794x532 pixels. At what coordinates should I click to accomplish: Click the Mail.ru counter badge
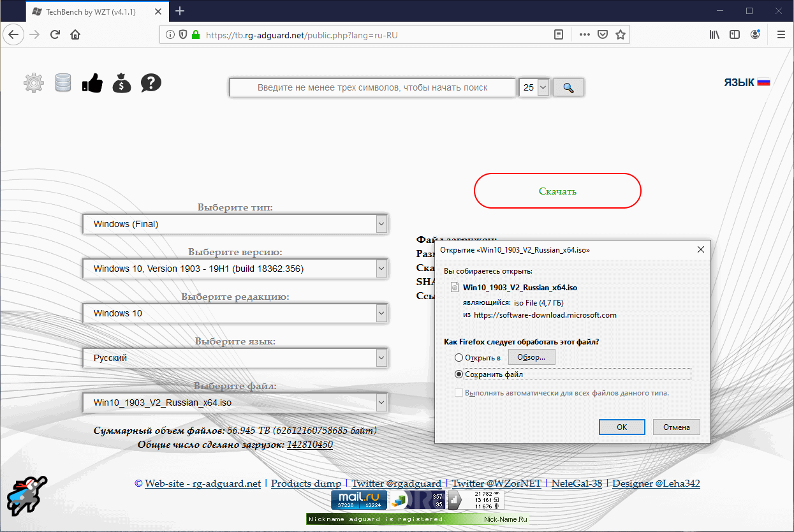click(358, 500)
